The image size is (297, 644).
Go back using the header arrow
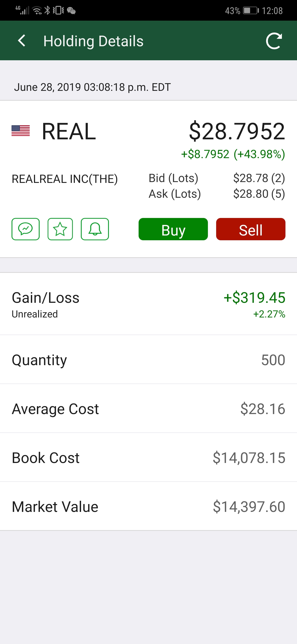[22, 41]
